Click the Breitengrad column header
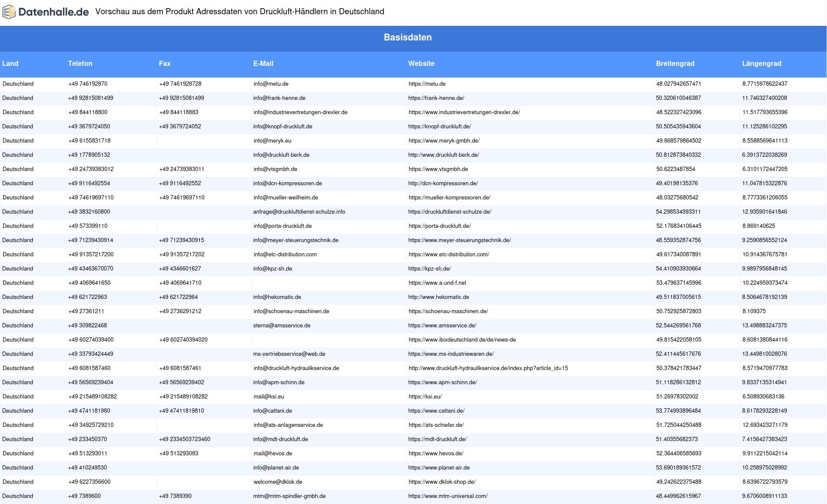 [675, 63]
